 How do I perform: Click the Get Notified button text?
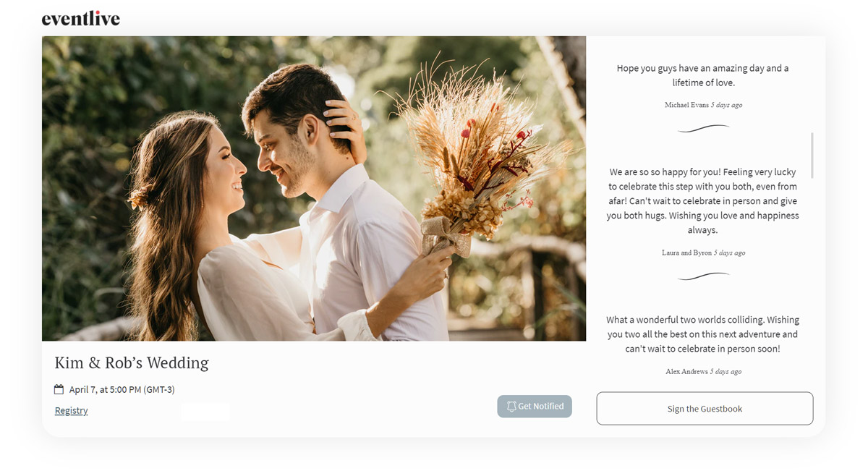pyautogui.click(x=541, y=407)
